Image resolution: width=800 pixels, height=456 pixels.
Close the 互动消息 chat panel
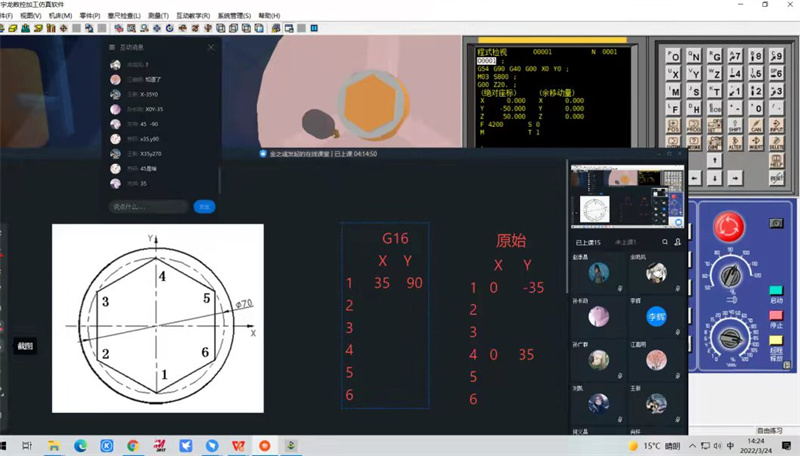[211, 47]
